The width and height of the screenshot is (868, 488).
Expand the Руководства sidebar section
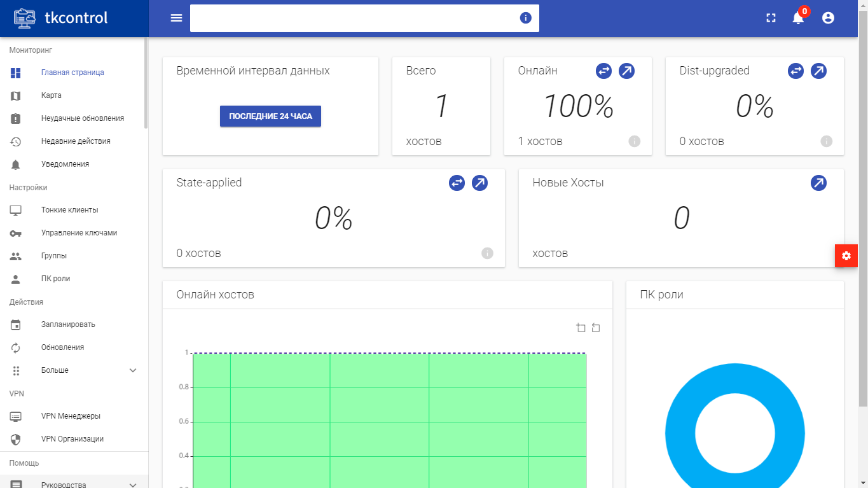pos(133,484)
